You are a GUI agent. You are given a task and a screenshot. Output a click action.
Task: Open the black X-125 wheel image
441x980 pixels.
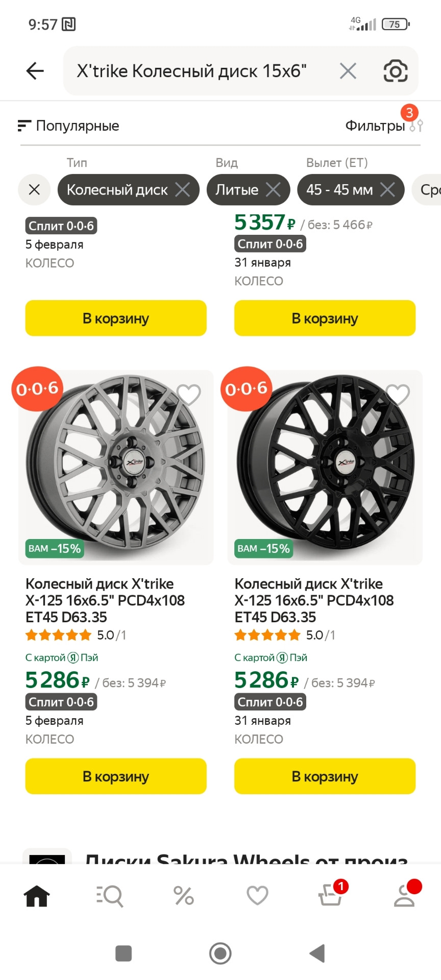click(x=325, y=467)
